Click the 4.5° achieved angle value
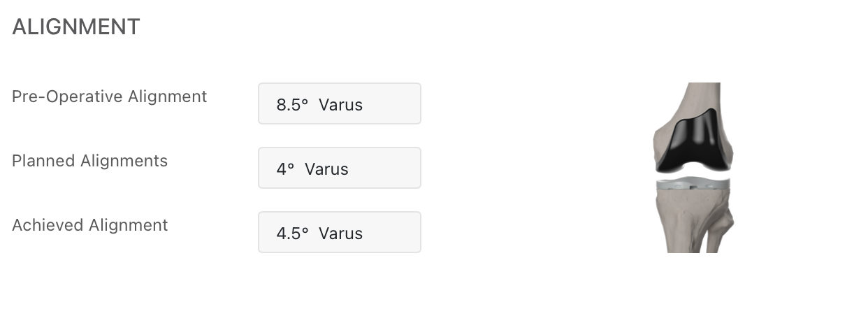The width and height of the screenshot is (868, 330). pyautogui.click(x=293, y=234)
